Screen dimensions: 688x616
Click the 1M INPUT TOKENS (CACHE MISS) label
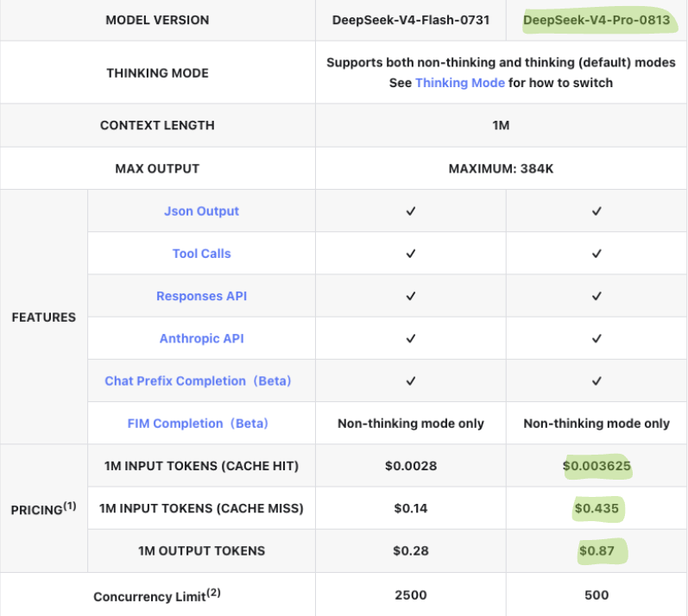pos(201,508)
